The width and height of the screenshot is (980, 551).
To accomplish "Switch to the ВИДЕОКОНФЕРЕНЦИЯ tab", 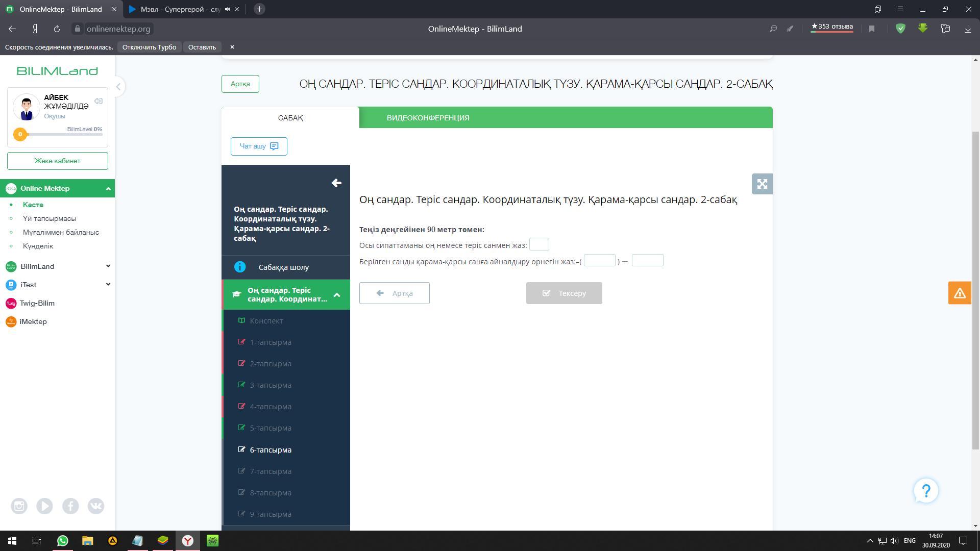I will 428,118.
